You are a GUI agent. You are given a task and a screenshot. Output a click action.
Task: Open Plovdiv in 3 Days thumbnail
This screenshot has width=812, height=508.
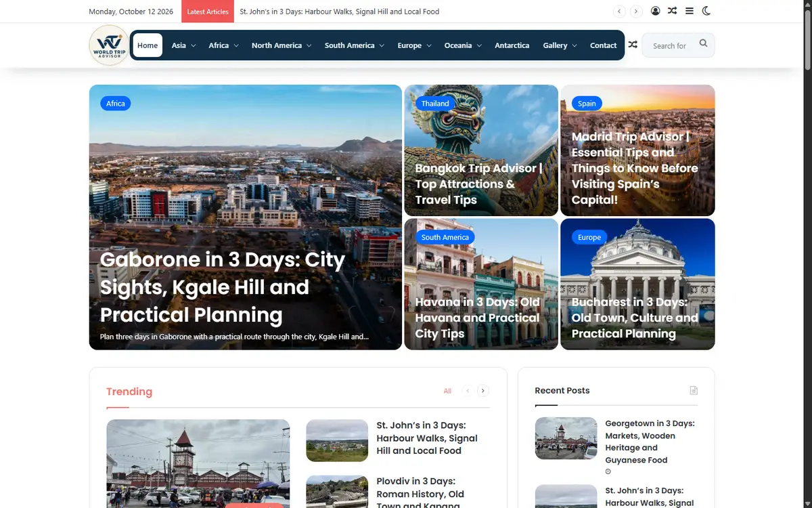[x=337, y=491]
